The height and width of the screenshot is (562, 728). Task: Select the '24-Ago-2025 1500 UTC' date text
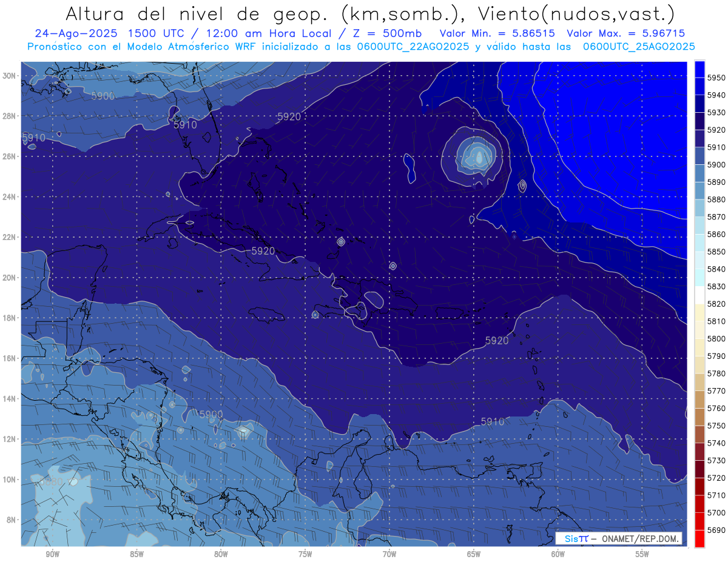click(x=107, y=33)
